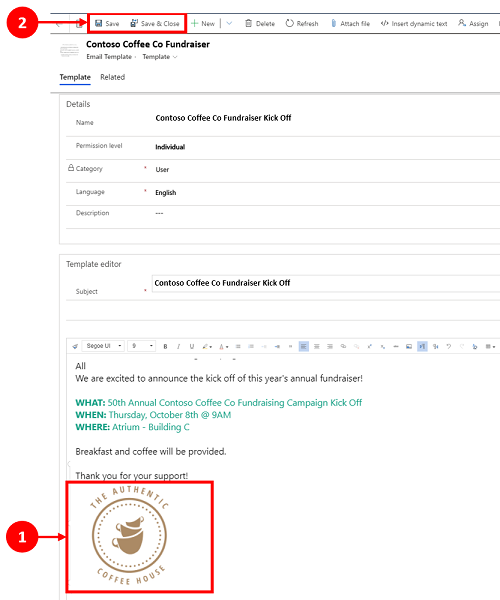The height and width of the screenshot is (600, 500).
Task: Click the increase indent icon
Action: (277, 346)
